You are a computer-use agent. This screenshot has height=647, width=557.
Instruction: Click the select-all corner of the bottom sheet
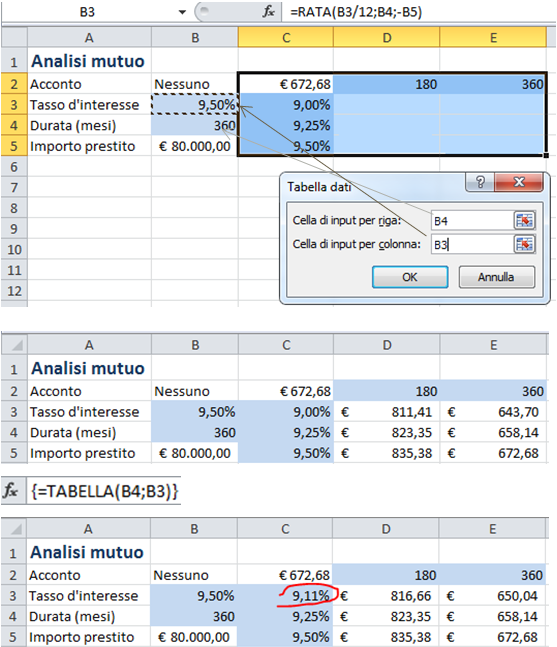click(x=14, y=529)
